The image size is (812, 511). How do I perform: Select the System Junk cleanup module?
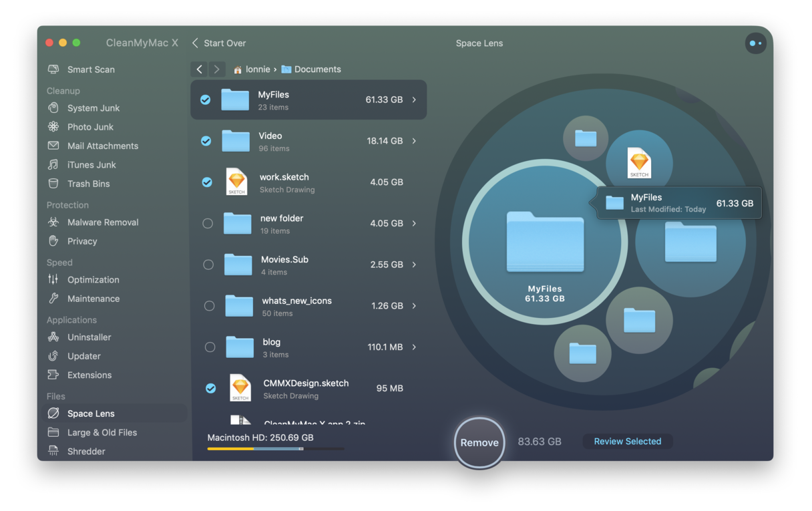93,108
